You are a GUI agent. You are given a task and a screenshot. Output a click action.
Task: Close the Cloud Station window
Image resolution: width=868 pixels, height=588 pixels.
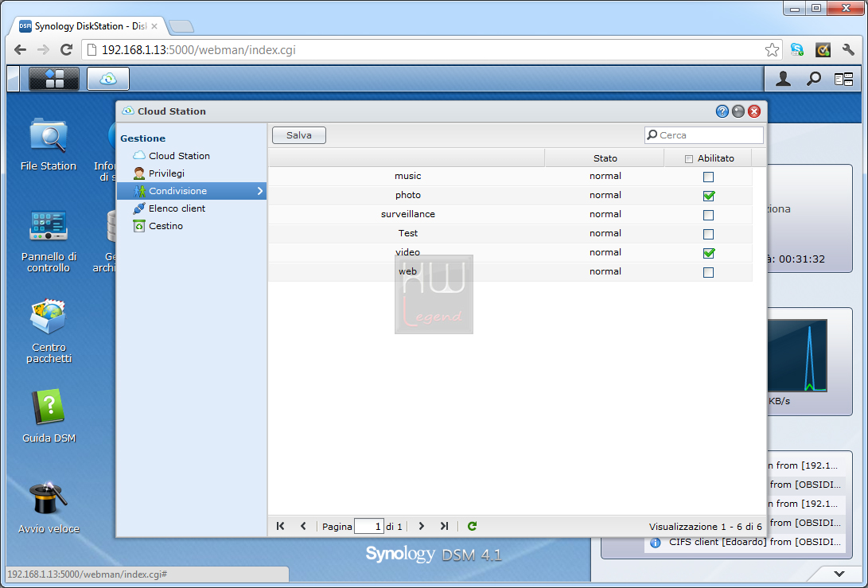pyautogui.click(x=754, y=111)
